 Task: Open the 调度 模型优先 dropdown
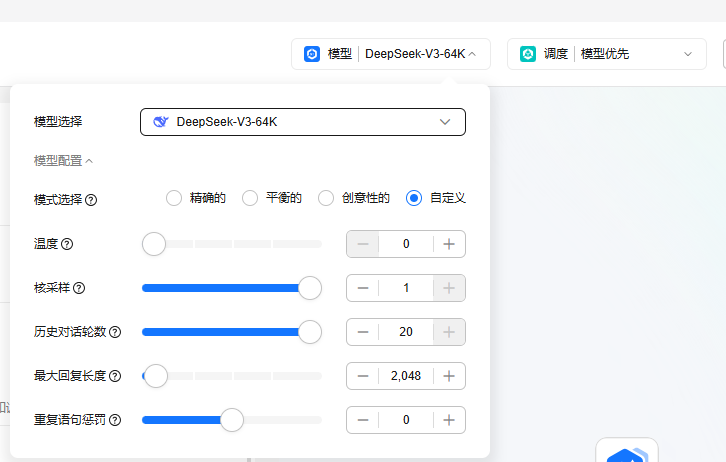click(x=607, y=54)
